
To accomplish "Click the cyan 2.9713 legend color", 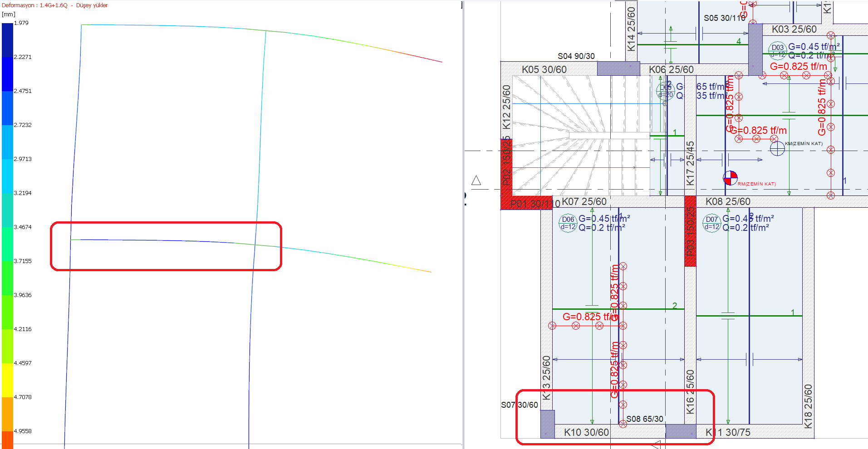I will coord(7,176).
